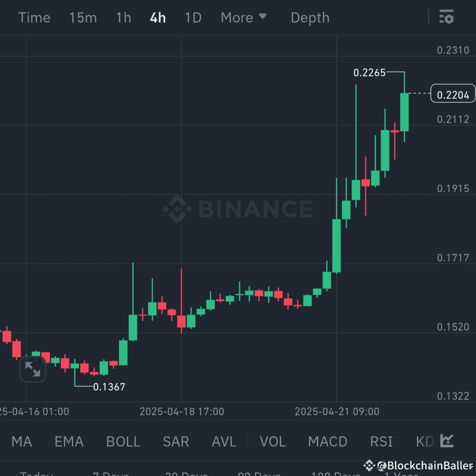Apply the AVL indicator

223,441
